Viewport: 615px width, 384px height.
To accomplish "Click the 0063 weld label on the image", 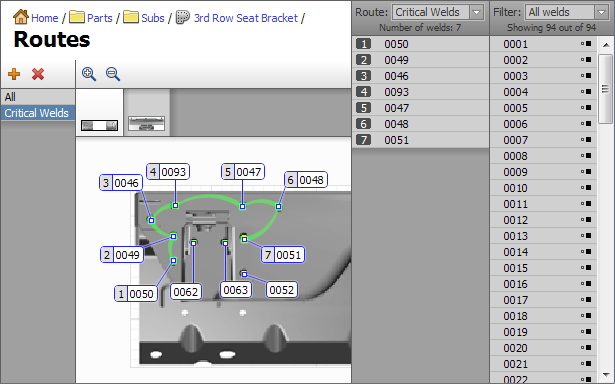I will [x=236, y=290].
